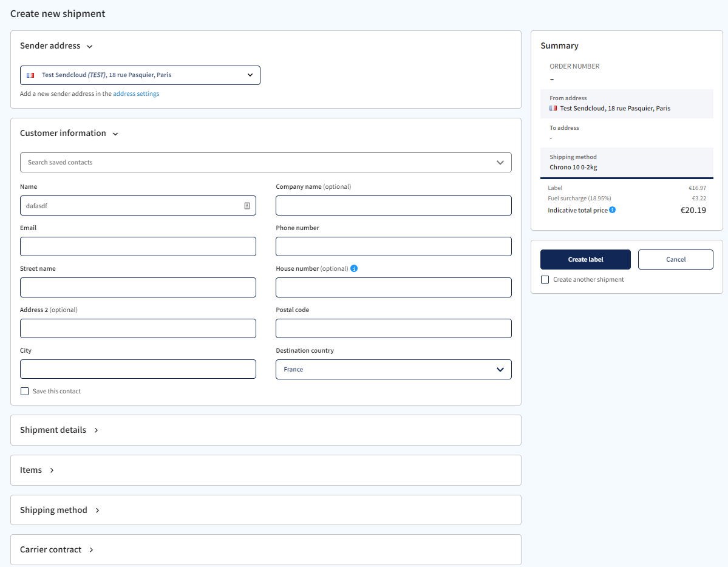Expand the Carrier contract section
The image size is (728, 567).
click(92, 549)
